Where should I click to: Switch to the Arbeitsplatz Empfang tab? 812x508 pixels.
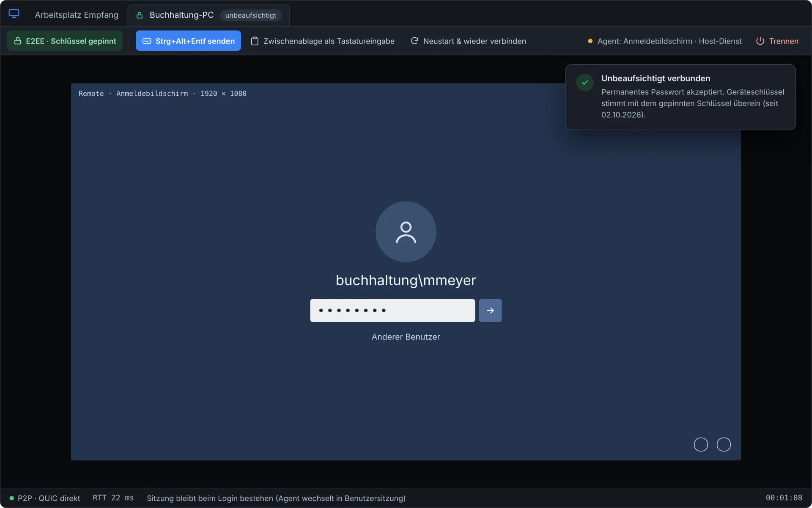[77, 15]
